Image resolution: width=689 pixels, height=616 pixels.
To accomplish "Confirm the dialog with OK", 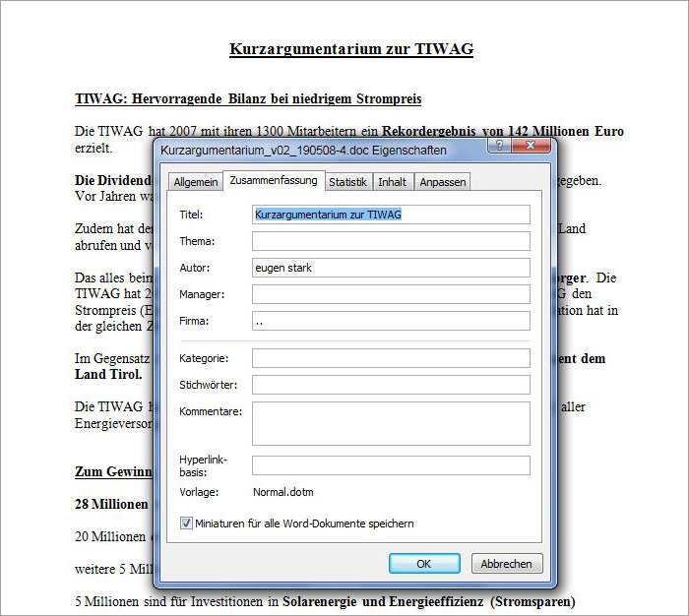I will (x=424, y=564).
